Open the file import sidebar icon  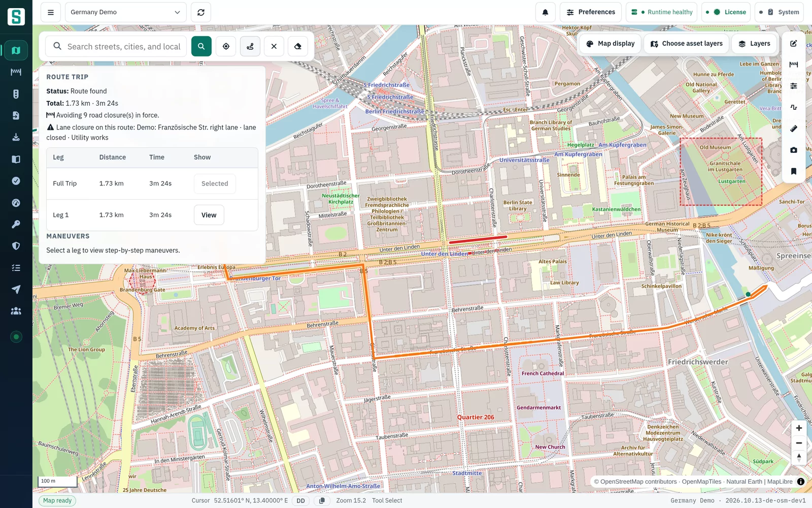(x=16, y=116)
